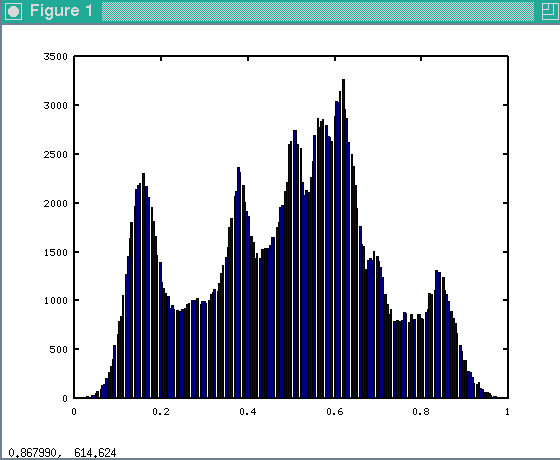Image resolution: width=560 pixels, height=460 pixels.
Task: Click the histogram peak bar near 0.84
Action: pos(436,334)
